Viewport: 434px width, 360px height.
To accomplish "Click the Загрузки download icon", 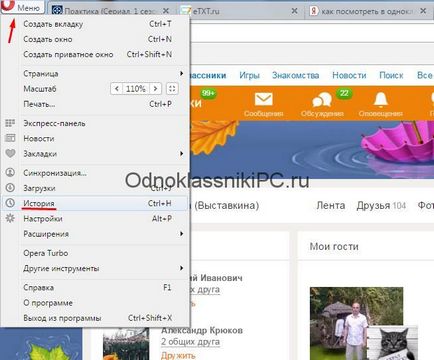I will [10, 188].
